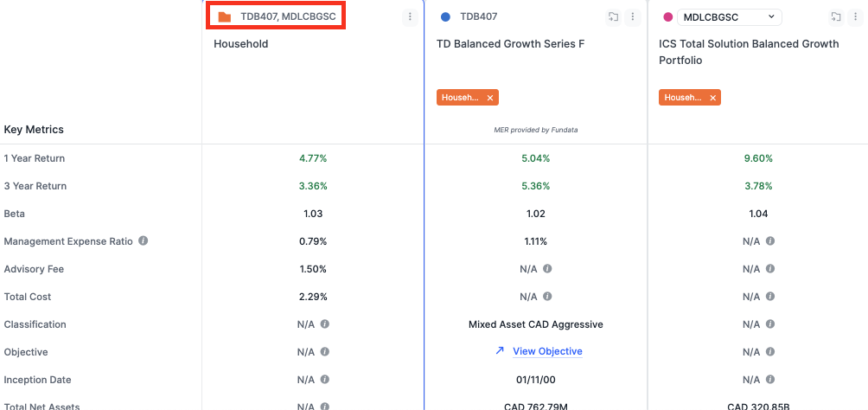The height and width of the screenshot is (410, 868).
Task: Click info icon next to Household Classification N/A
Action: tap(325, 324)
